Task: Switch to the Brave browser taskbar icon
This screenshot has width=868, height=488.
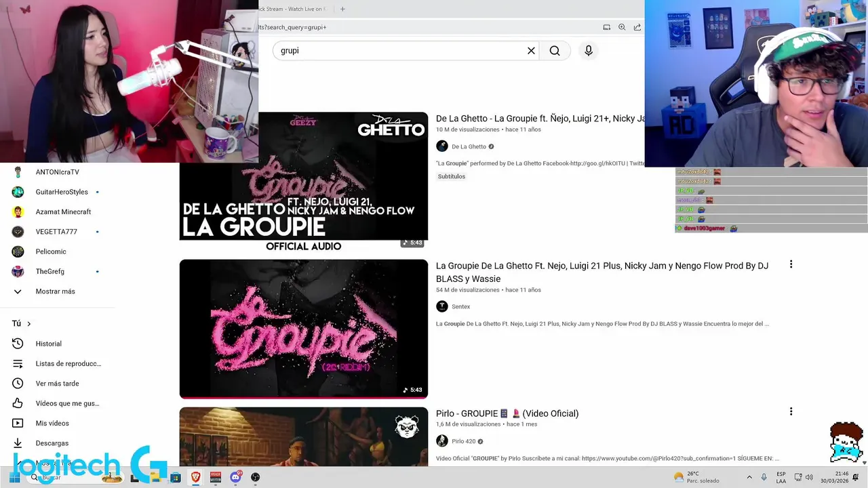Action: pyautogui.click(x=196, y=477)
